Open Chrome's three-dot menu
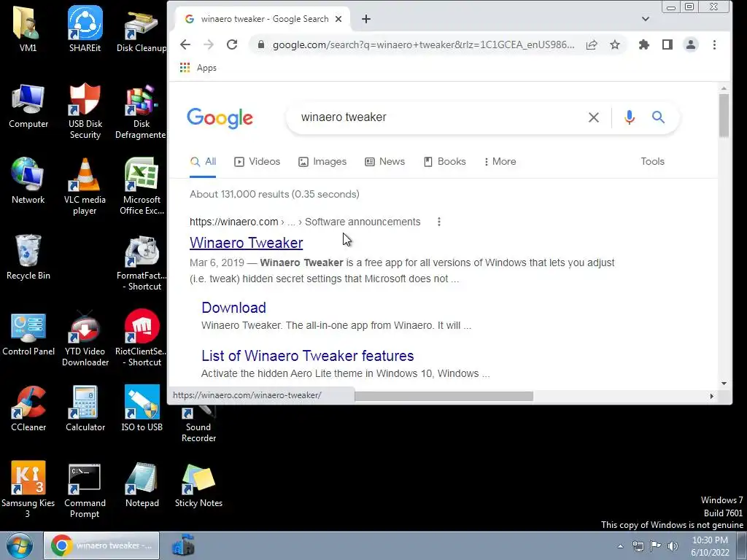 click(x=714, y=44)
